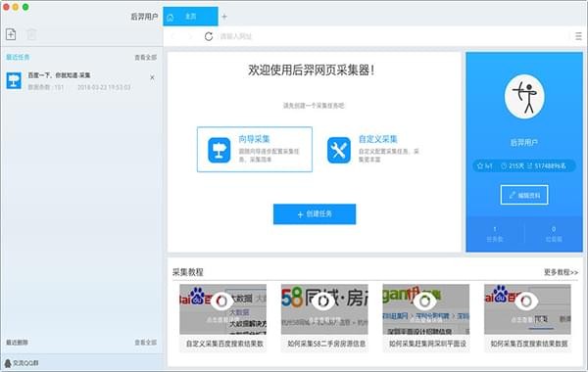588x372 pixels.
Task: Click the home icon on the main tab
Action: (171, 18)
